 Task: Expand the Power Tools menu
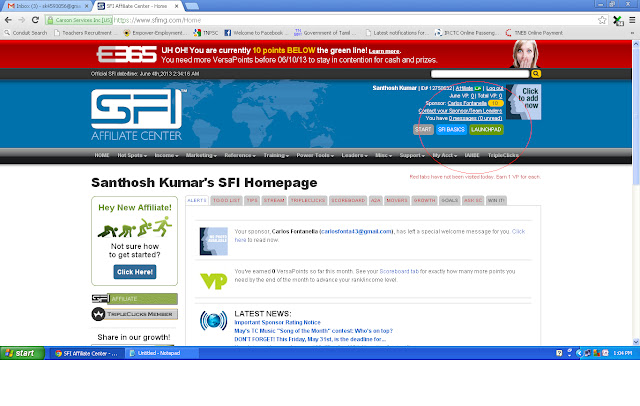[315, 155]
